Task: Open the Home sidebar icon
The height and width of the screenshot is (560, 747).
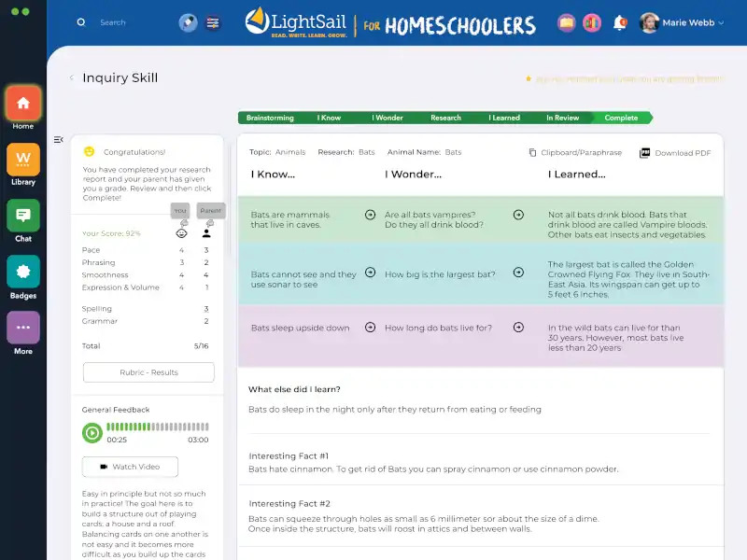Action: click(x=23, y=103)
